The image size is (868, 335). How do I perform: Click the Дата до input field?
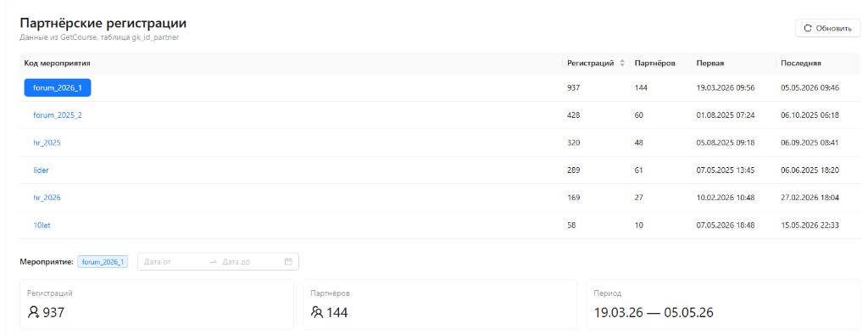(x=250, y=262)
